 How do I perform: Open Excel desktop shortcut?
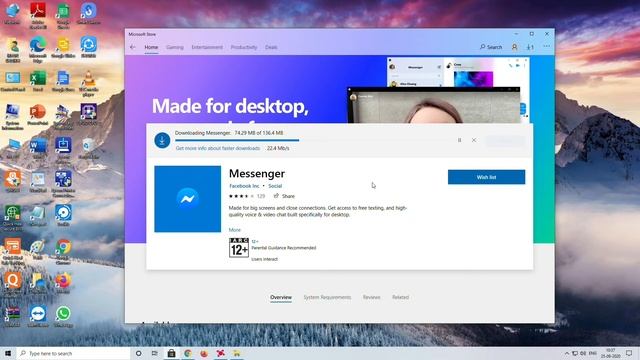coord(38,80)
